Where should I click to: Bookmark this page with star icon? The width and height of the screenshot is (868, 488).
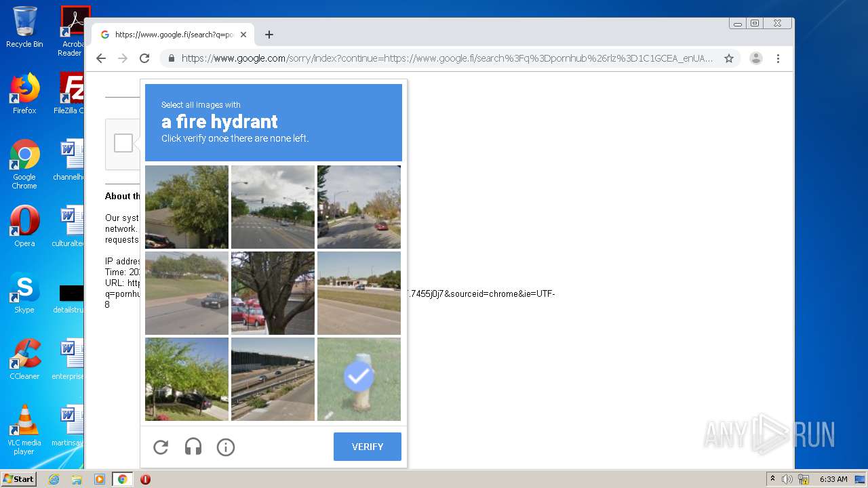click(729, 58)
